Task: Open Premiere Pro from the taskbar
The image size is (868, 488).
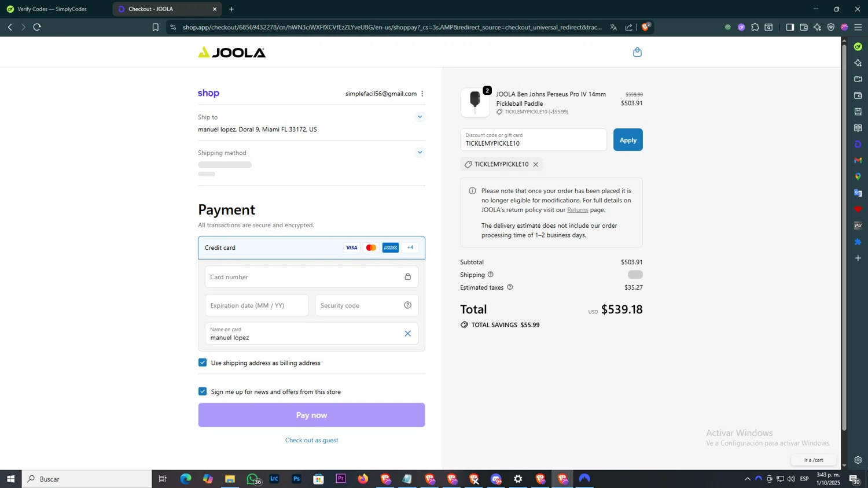Action: (x=341, y=479)
